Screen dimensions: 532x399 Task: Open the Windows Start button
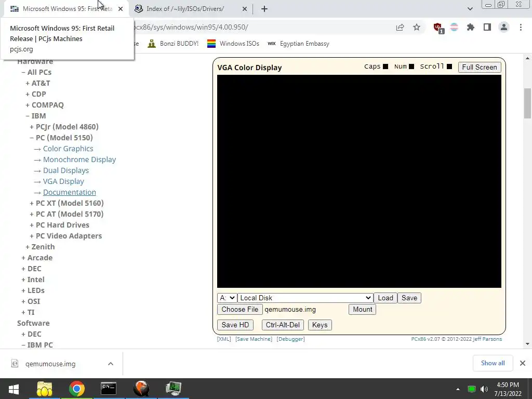click(14, 389)
